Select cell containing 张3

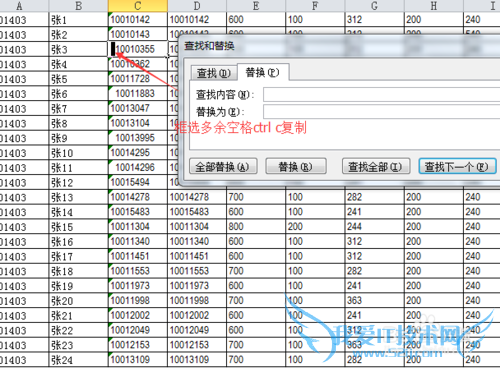(x=78, y=49)
